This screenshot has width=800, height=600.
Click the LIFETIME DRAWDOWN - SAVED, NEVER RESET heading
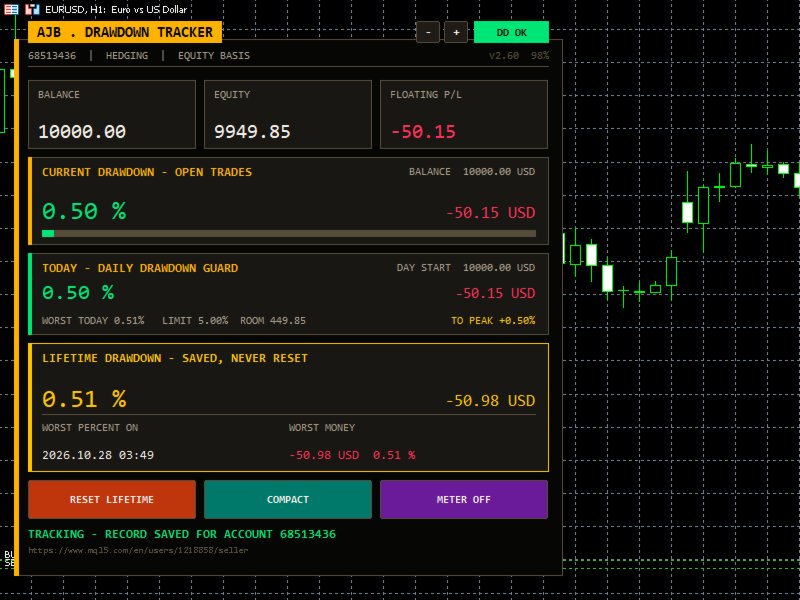175,358
